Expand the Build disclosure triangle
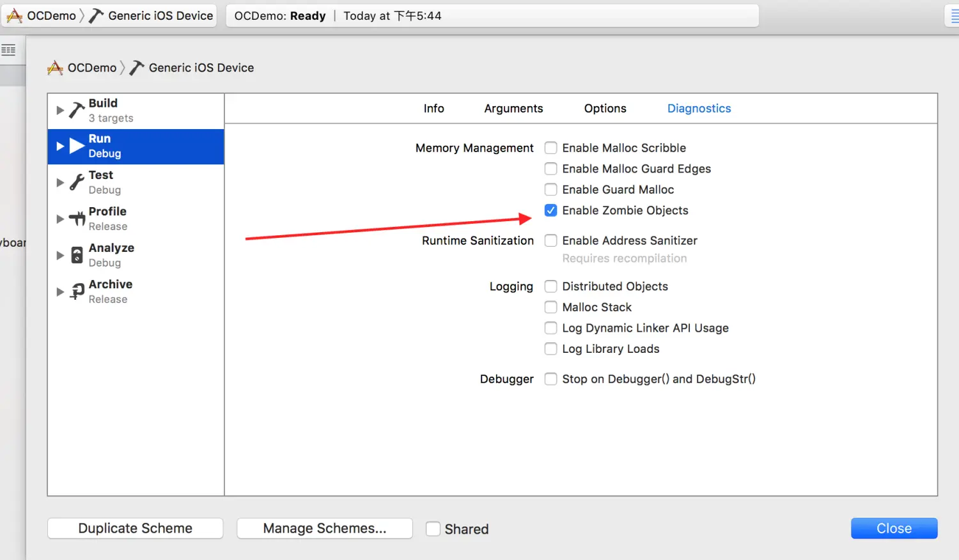The image size is (959, 560). 60,110
